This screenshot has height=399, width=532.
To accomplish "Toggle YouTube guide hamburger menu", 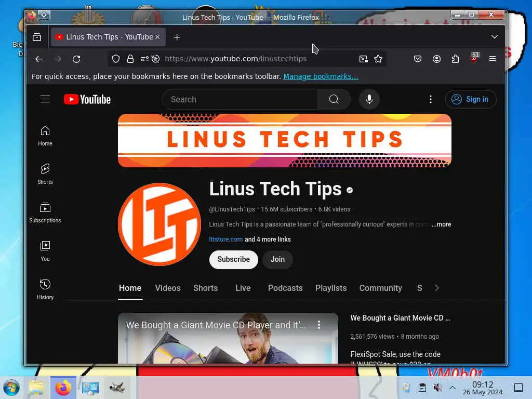I will tap(45, 99).
